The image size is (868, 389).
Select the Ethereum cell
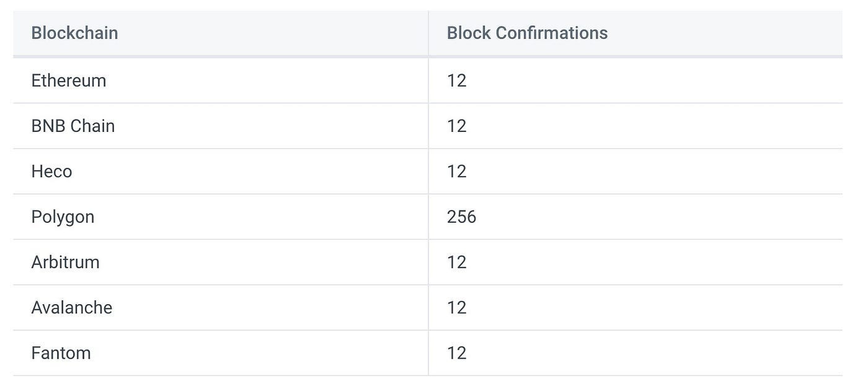pos(69,81)
